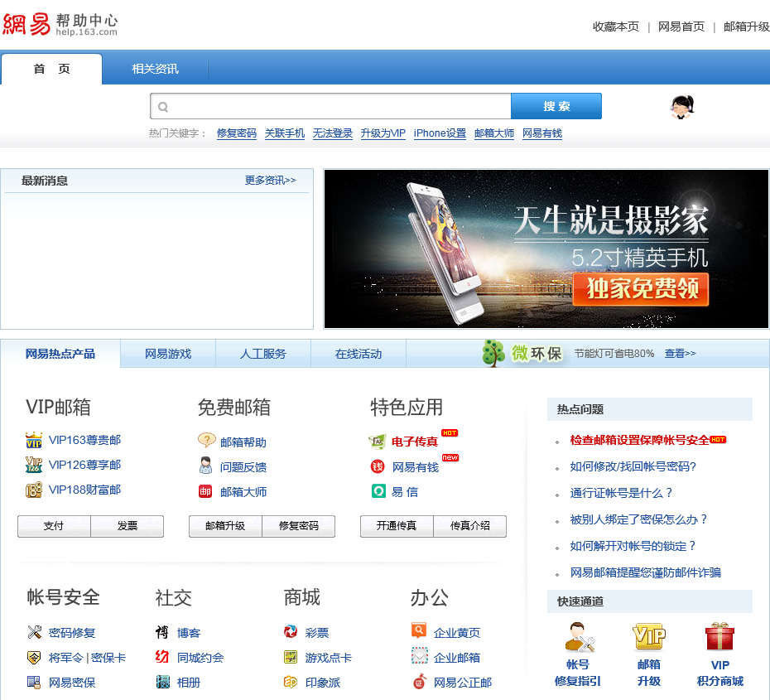This screenshot has height=700, width=770.
Task: Select the 网易热点产品 tab
Action: pos(60,354)
